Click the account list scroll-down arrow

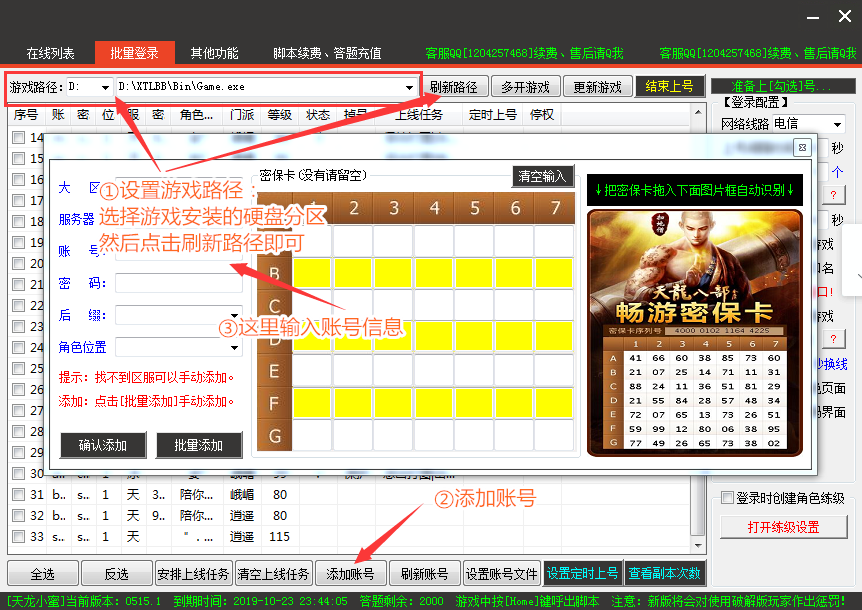[698, 546]
